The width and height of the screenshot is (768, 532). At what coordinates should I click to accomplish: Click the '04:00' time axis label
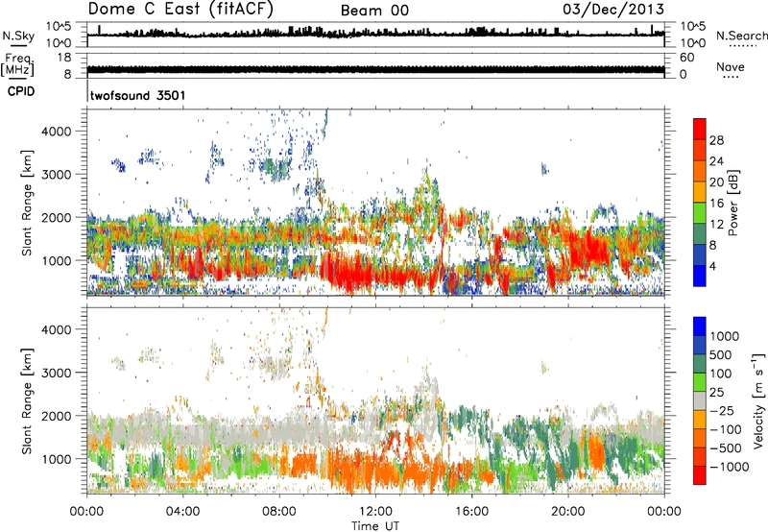click(x=182, y=512)
